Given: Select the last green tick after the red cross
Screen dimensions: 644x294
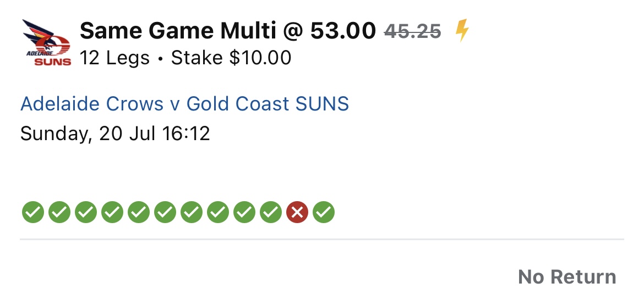Looking at the screenshot, I should coord(324,213).
